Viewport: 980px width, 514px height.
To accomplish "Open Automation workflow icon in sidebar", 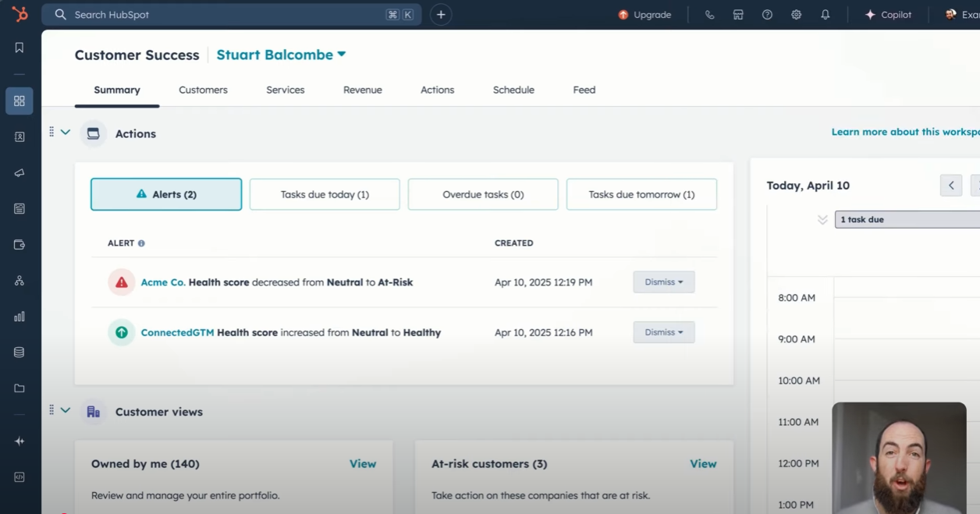I will (20, 281).
